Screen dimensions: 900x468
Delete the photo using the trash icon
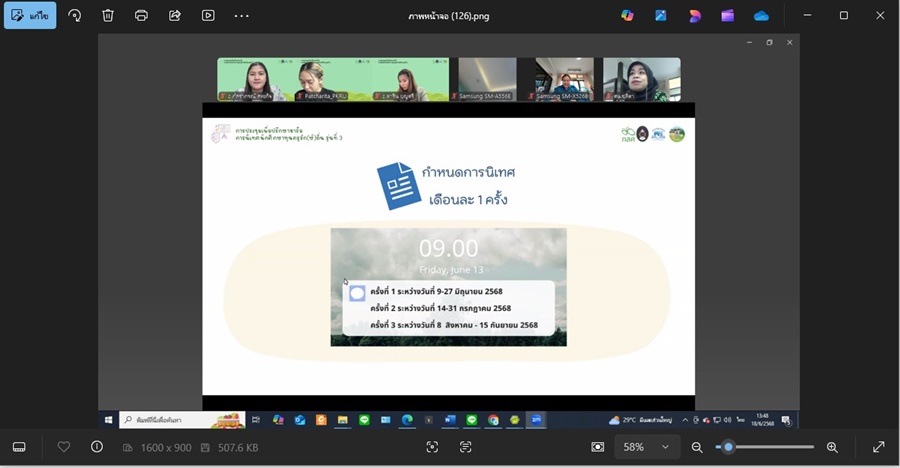(x=108, y=16)
